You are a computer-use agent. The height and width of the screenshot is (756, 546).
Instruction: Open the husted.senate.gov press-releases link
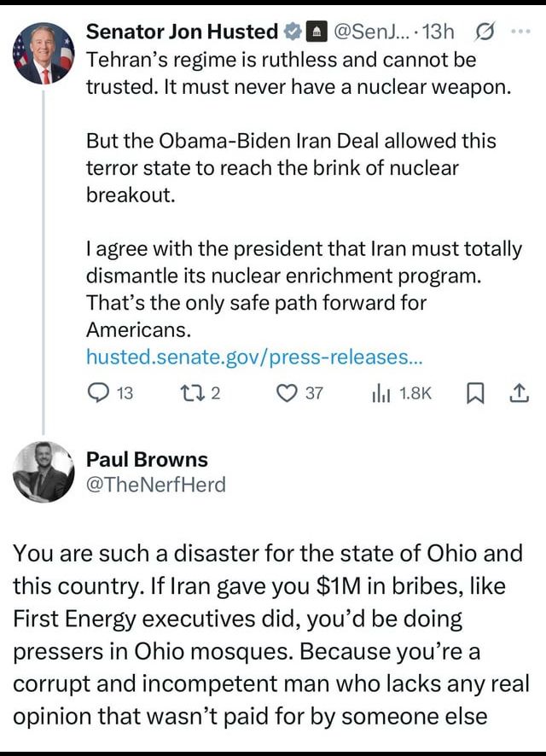[254, 357]
